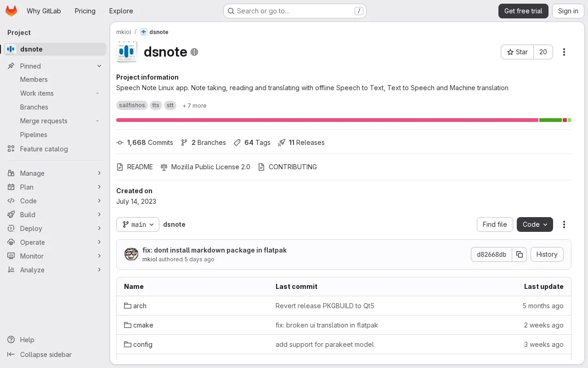Open the 64 Tags link
This screenshot has width=588, height=368.
[x=252, y=143]
